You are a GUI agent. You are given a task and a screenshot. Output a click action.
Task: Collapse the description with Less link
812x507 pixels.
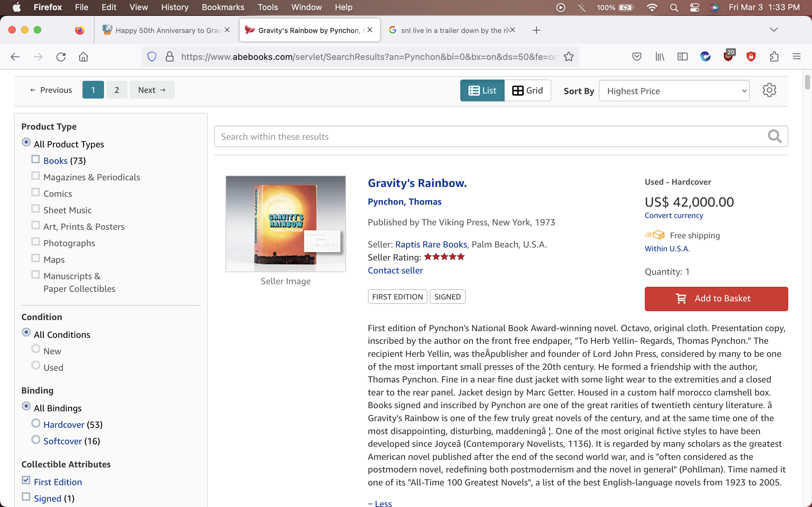tap(380, 503)
